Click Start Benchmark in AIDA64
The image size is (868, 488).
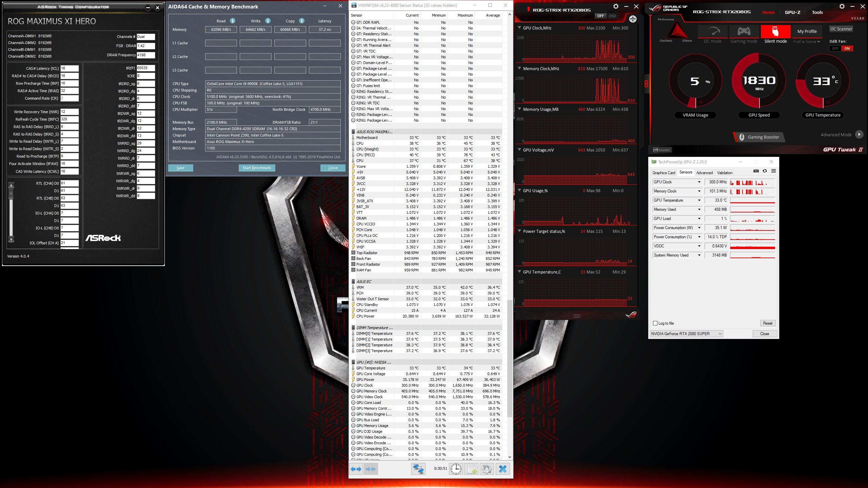(x=257, y=168)
